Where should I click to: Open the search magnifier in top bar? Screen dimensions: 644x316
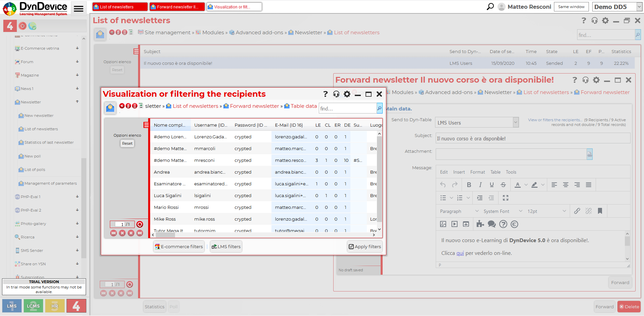tap(490, 7)
